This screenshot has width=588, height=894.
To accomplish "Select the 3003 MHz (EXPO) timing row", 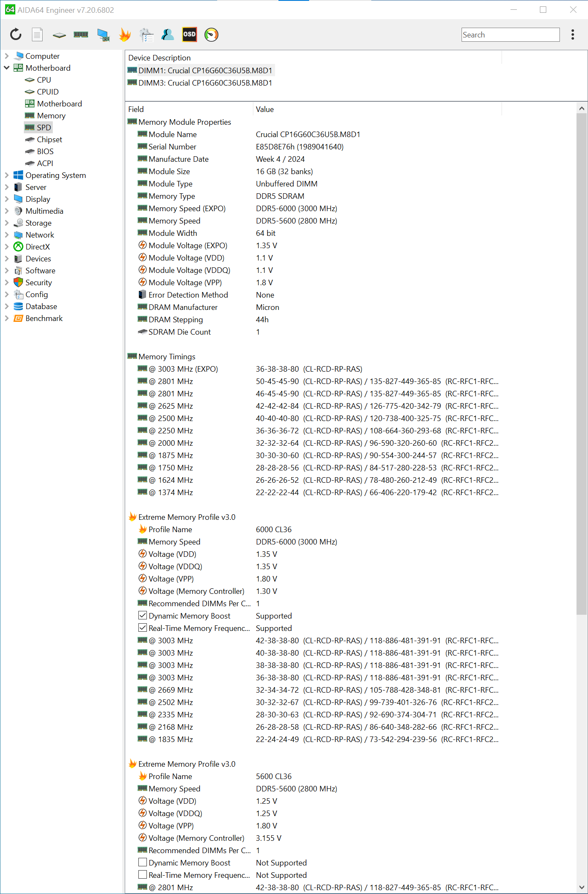I will coord(313,369).
